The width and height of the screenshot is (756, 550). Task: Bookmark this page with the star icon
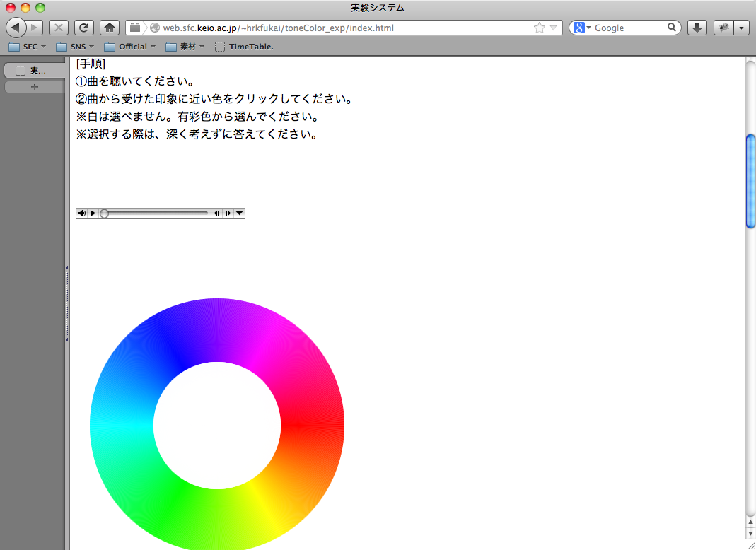pos(540,28)
